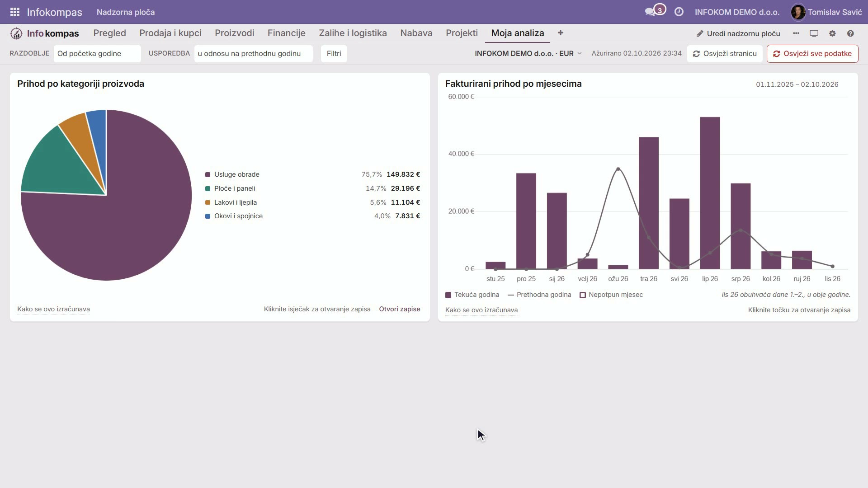Open INFOKOM DEMO d.o.o. company switcher in header
Screen dimensions: 868x488
click(737, 12)
